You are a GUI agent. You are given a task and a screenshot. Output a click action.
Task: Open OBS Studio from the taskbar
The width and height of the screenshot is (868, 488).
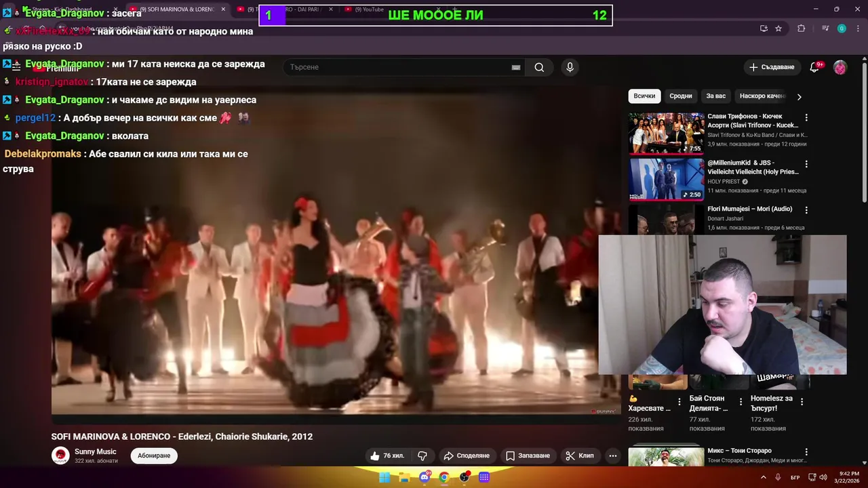(465, 477)
